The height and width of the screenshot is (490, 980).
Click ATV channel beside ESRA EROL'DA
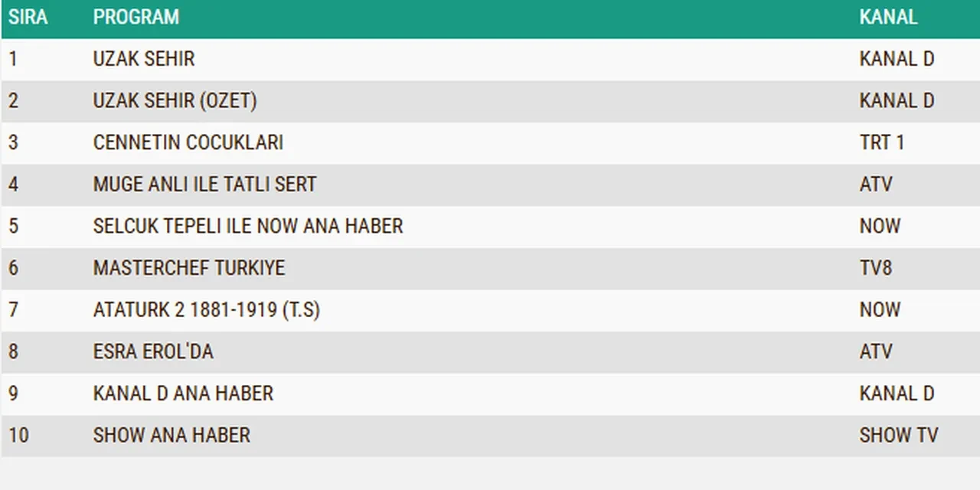click(x=876, y=351)
